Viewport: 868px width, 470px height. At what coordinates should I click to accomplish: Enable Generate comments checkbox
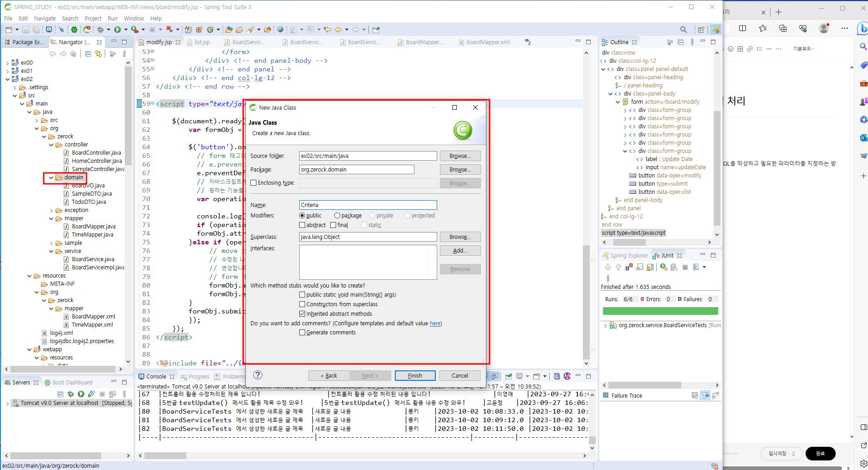click(x=302, y=332)
